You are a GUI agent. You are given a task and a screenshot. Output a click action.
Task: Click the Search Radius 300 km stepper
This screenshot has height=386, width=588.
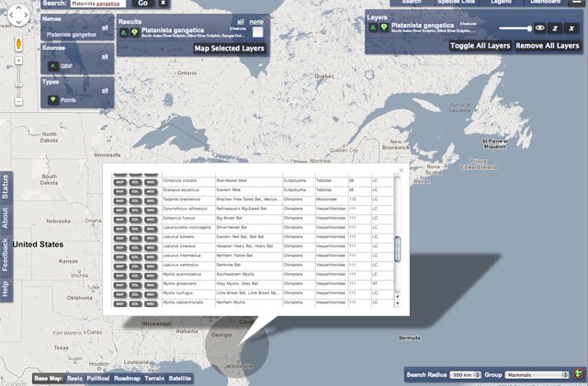(478, 375)
